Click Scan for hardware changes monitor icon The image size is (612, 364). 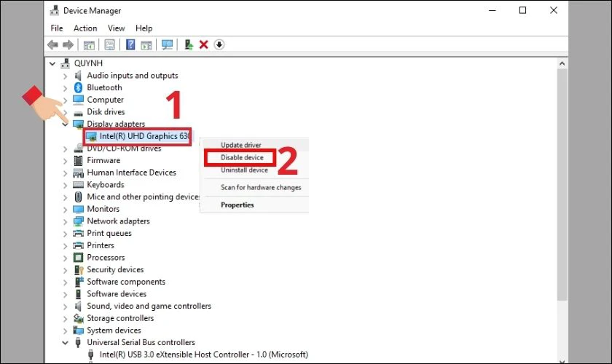coord(167,45)
